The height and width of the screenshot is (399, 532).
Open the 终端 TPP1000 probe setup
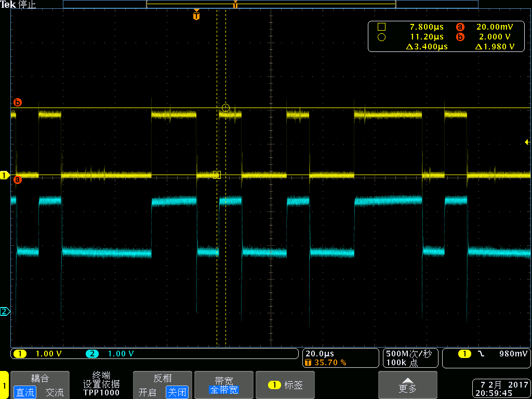[101, 384]
